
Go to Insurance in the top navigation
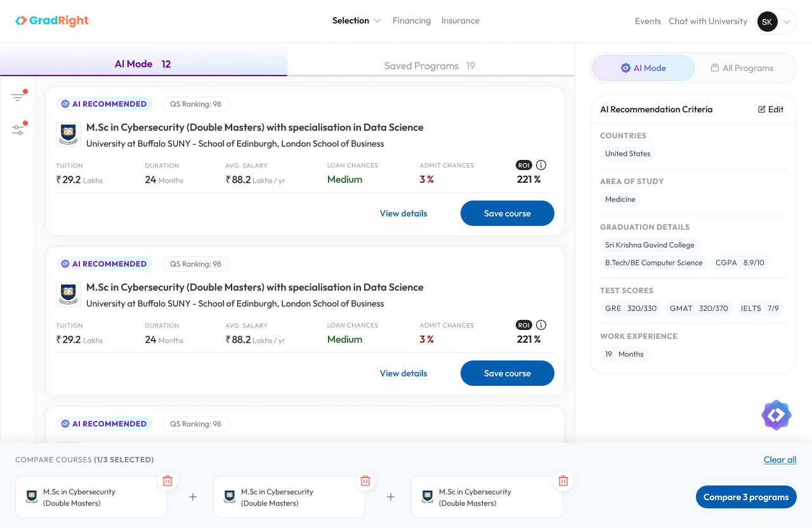[x=461, y=21]
